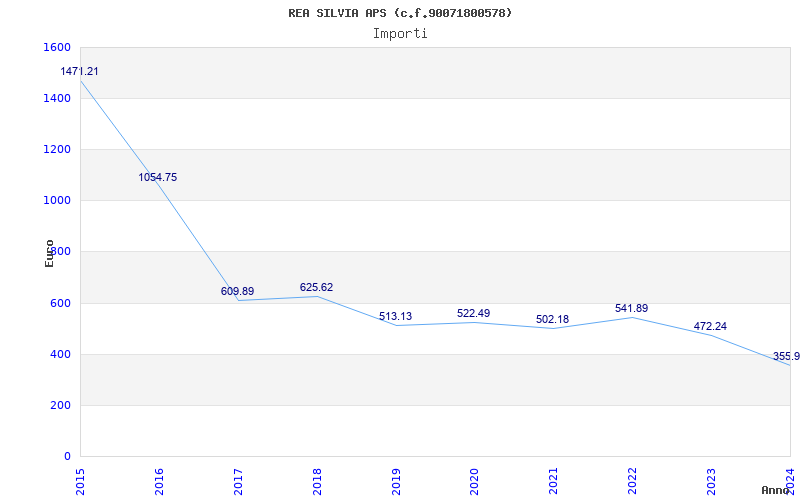The image size is (800, 500).
Task: Click the chart title REA SILVIA APS
Action: click(x=400, y=13)
